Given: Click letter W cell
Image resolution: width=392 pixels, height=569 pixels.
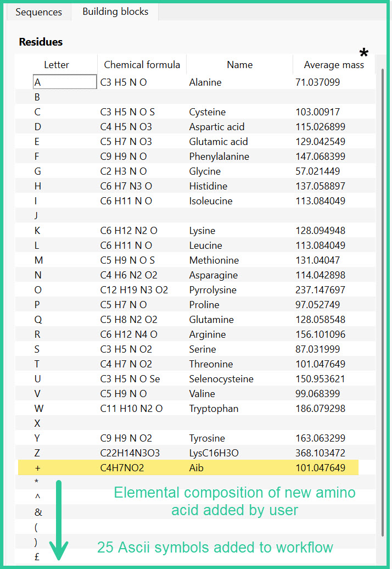Looking at the screenshot, I should 39,409.
